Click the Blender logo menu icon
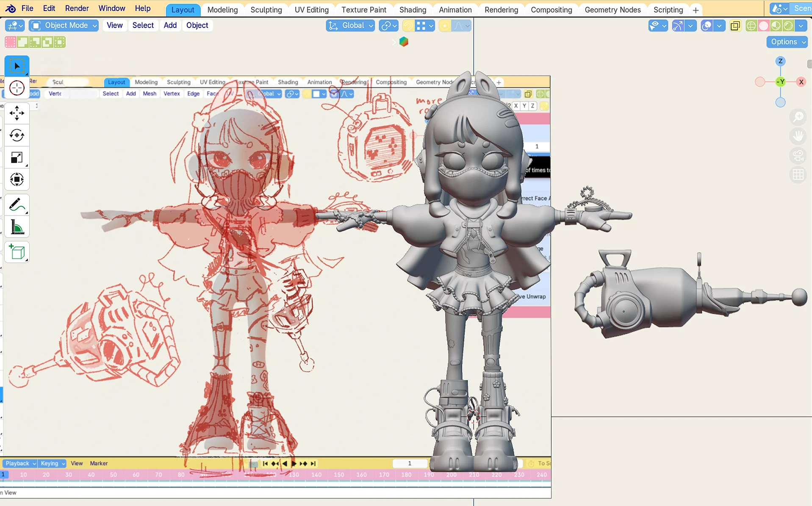This screenshot has width=812, height=506. 11,8
